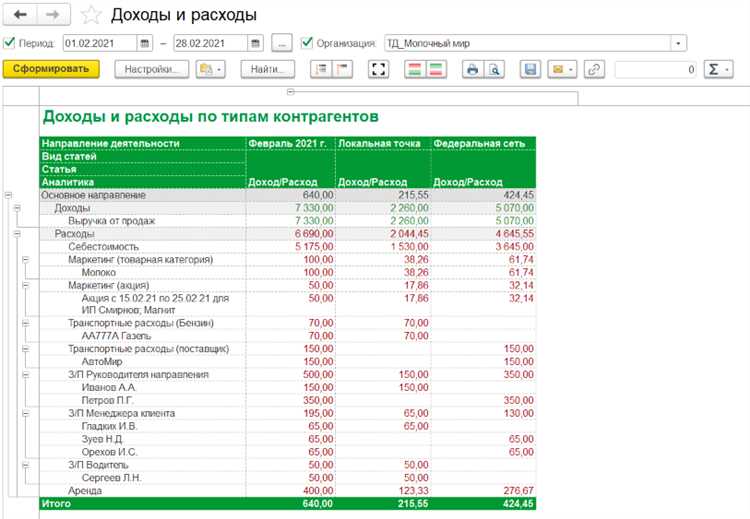Select the Зуев Н.Д. row label
Screen dimensions: 750x519
[102, 439]
